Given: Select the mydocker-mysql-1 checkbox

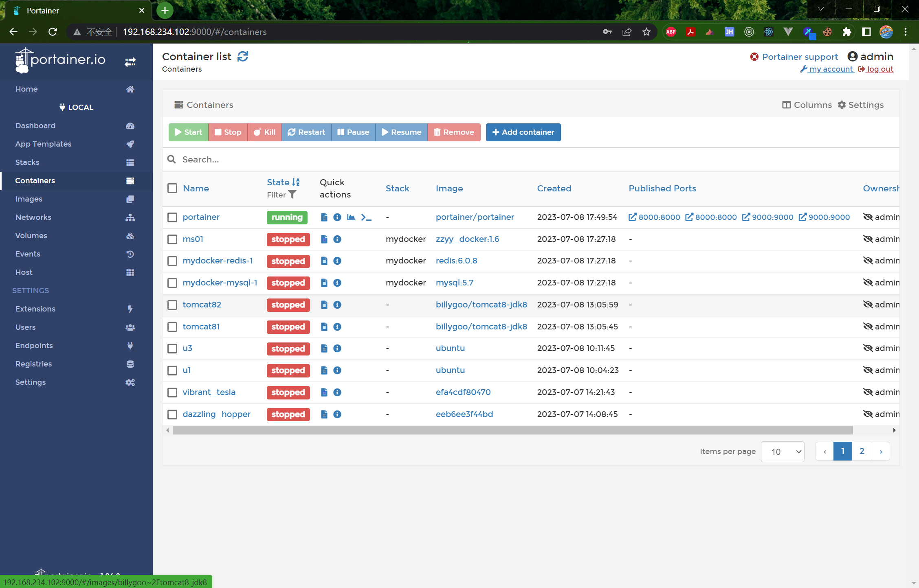Looking at the screenshot, I should (172, 283).
